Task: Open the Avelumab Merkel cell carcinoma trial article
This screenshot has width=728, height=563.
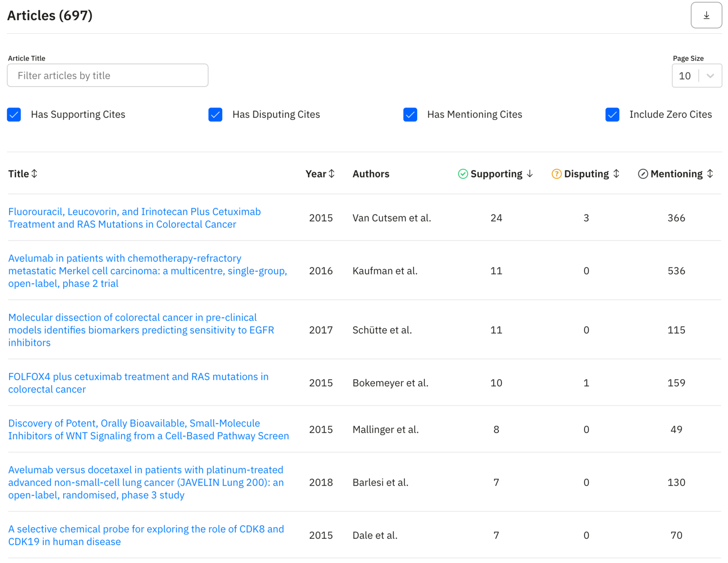Action: 147,270
